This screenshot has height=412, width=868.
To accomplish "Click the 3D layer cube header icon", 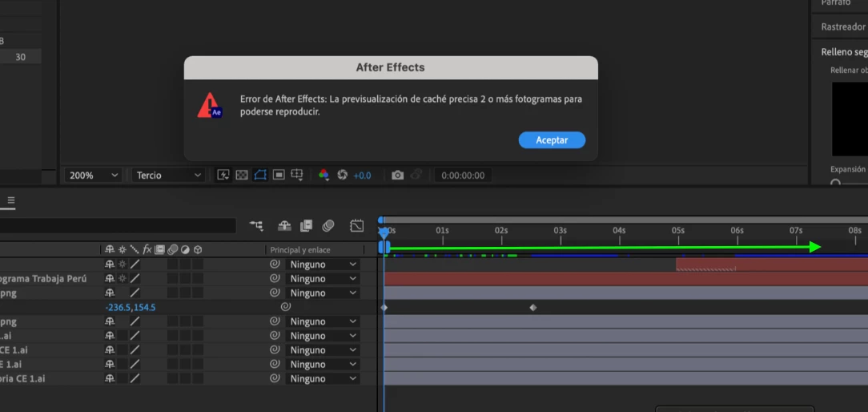I will [x=198, y=249].
